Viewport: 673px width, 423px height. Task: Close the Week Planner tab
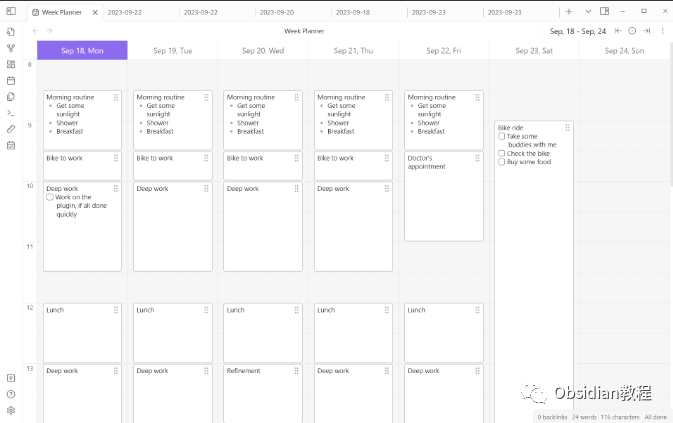point(95,12)
